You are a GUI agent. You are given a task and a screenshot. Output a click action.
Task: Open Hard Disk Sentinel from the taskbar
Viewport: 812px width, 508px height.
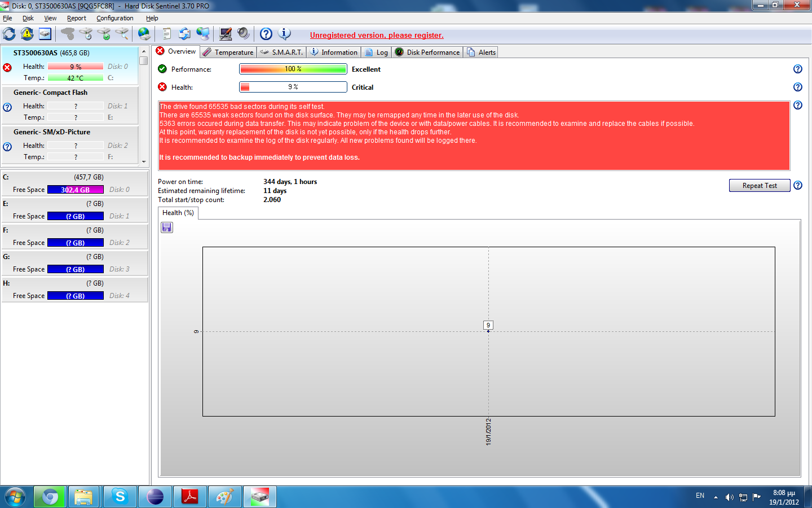click(x=259, y=497)
